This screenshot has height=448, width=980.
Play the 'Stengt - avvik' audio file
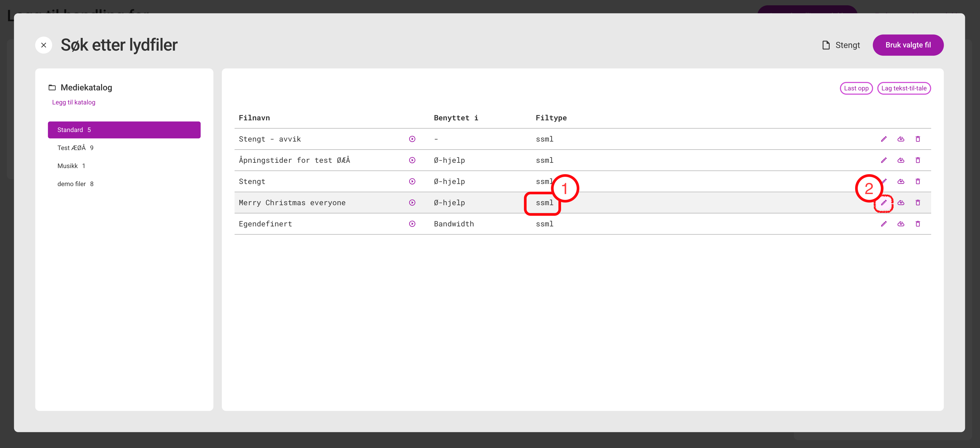(412, 139)
